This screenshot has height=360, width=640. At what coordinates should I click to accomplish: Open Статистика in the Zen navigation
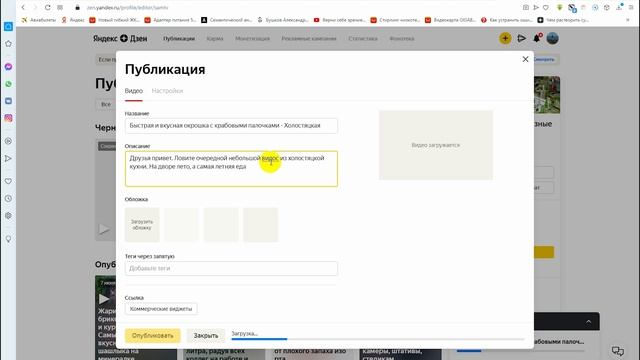click(x=363, y=38)
